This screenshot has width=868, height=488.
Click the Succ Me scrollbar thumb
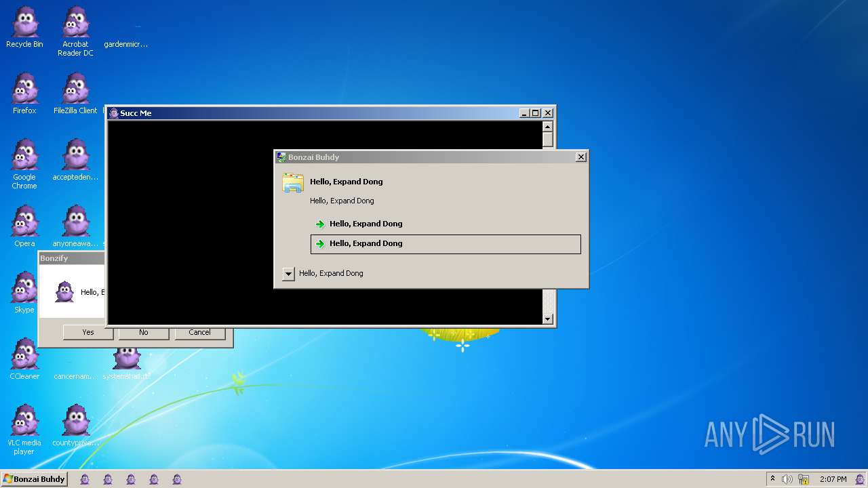click(x=548, y=140)
